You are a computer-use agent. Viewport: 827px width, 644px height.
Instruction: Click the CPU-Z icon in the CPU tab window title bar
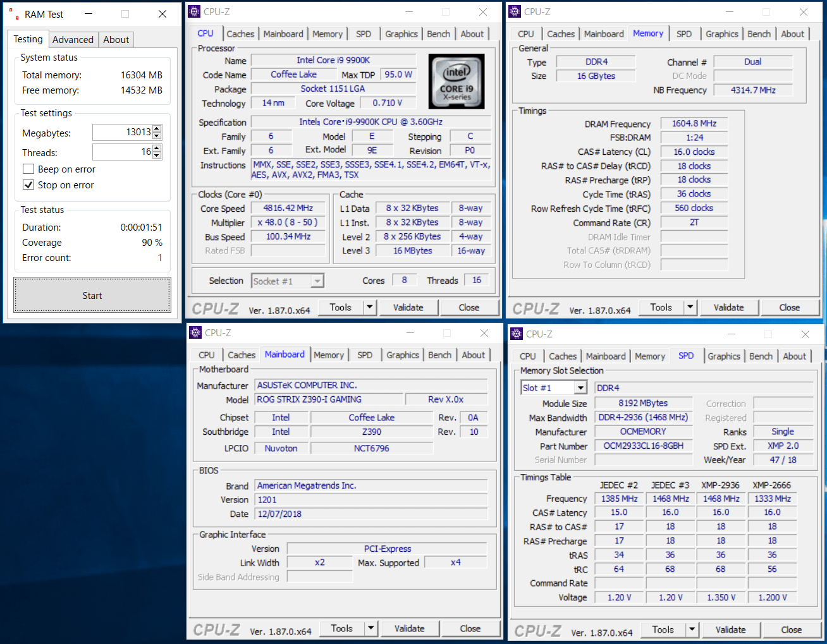point(195,11)
